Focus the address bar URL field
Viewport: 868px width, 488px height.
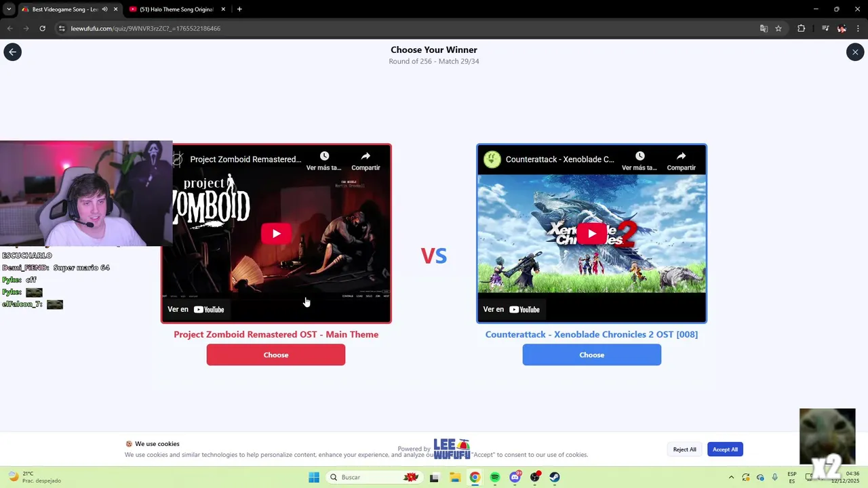(x=407, y=28)
